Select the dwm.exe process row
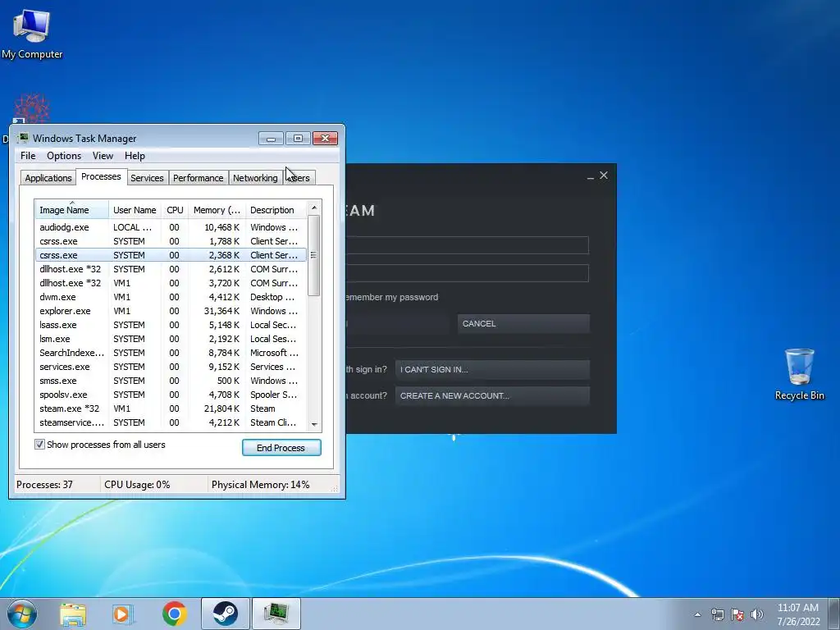The height and width of the screenshot is (630, 840). 171,297
